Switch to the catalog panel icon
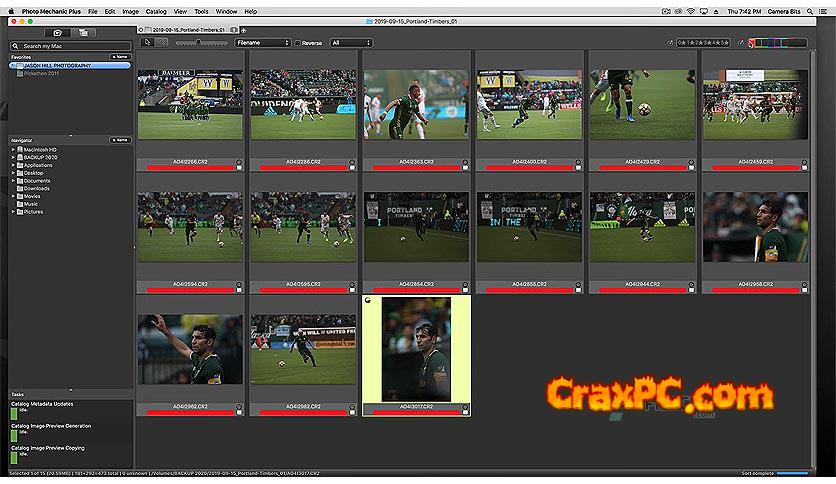 (85, 33)
